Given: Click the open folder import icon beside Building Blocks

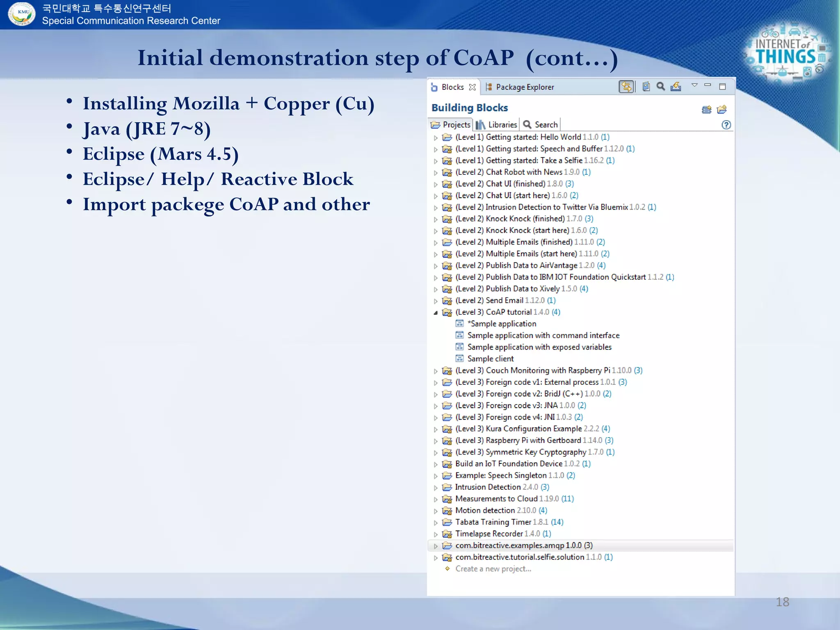Looking at the screenshot, I should pyautogui.click(x=721, y=110).
